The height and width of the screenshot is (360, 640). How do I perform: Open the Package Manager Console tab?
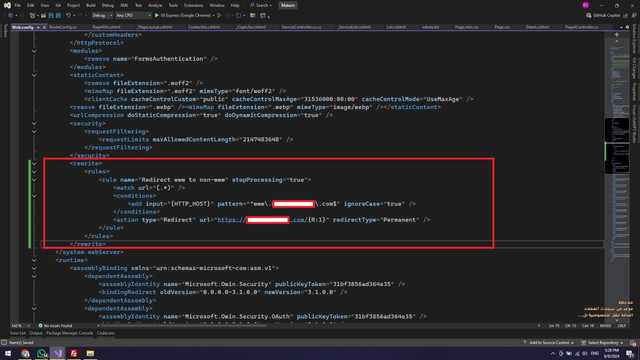tap(69, 333)
